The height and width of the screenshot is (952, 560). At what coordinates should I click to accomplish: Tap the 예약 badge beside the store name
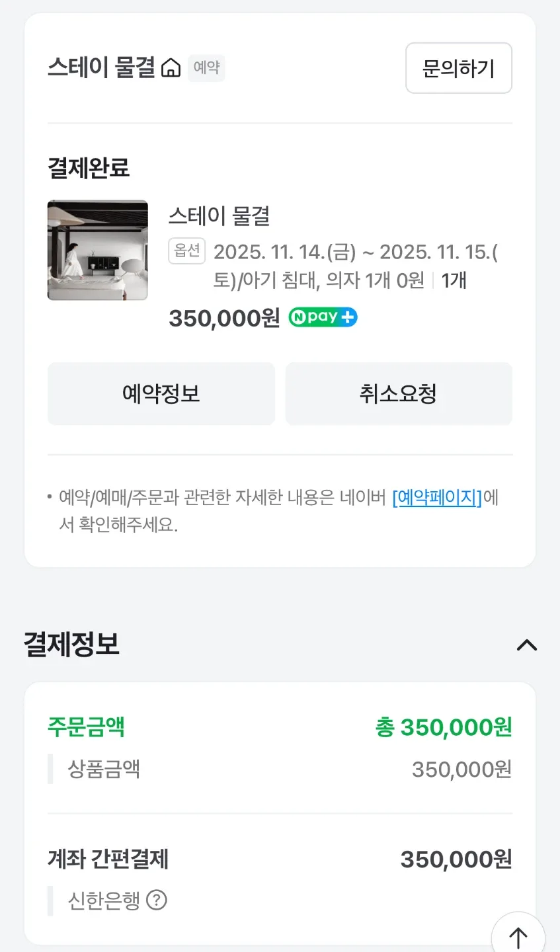[x=206, y=67]
